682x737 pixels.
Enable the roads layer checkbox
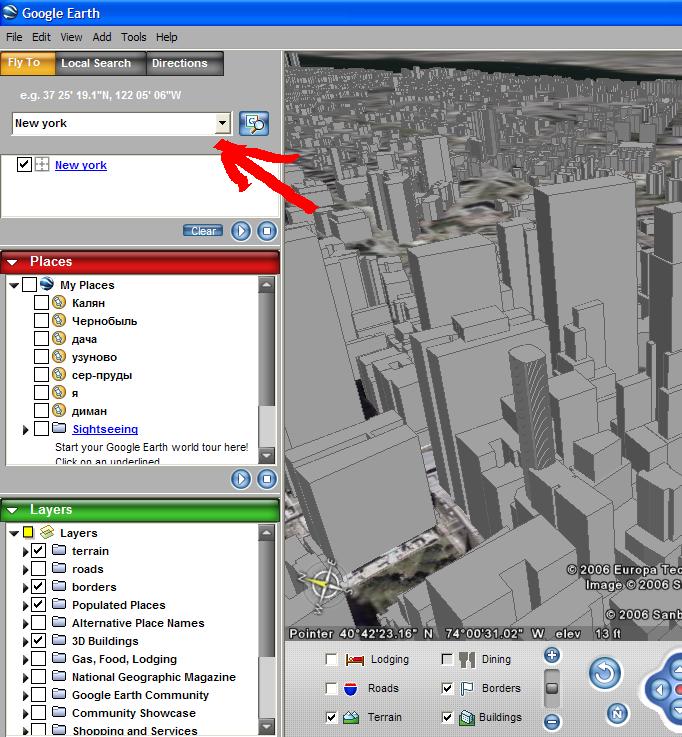[x=39, y=569]
